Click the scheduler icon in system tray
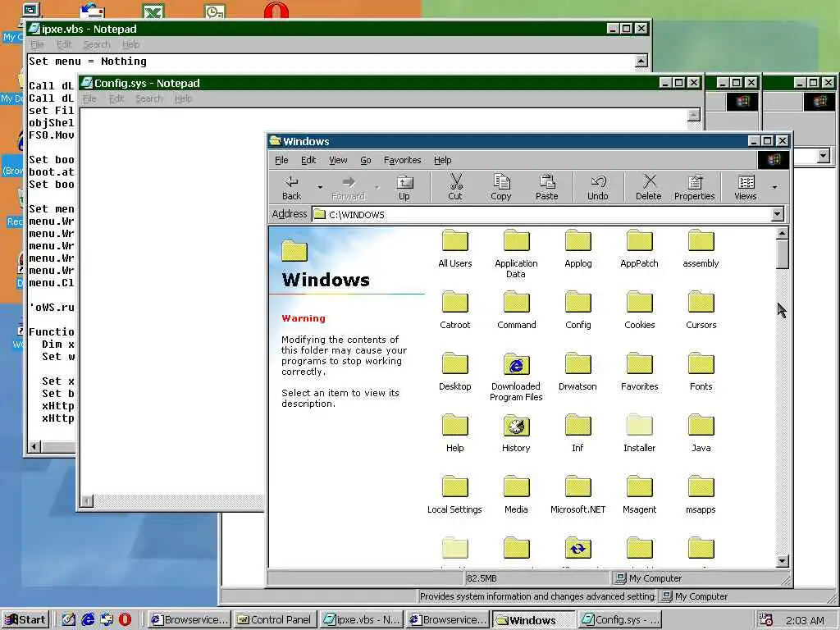The height and width of the screenshot is (630, 840). pos(766,620)
